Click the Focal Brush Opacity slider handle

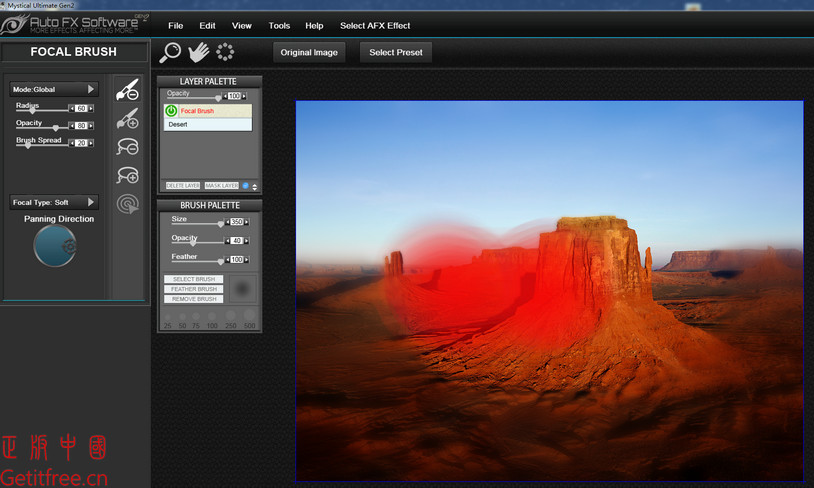point(56,127)
